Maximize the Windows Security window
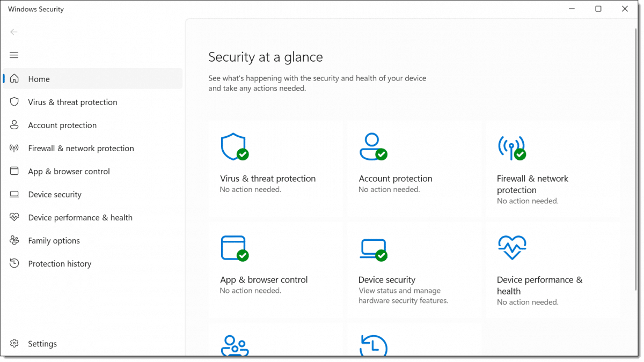This screenshot has width=644, height=362. [598, 9]
